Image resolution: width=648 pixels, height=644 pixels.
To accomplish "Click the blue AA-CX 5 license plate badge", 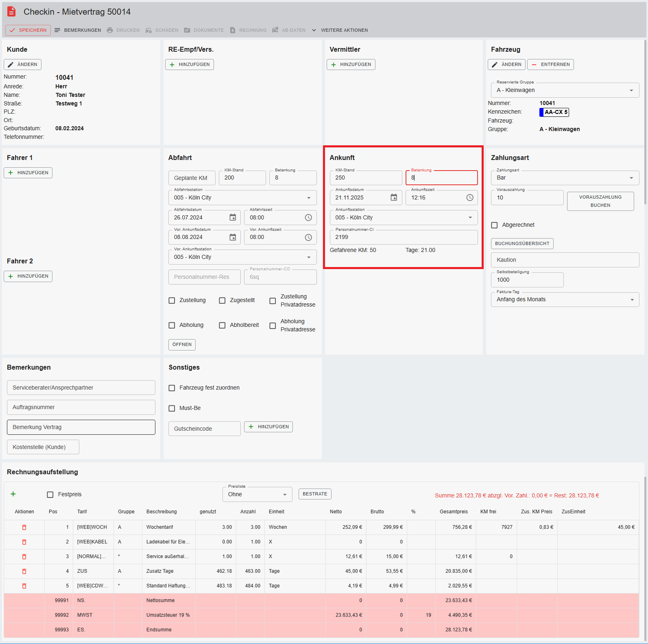I will [x=554, y=112].
